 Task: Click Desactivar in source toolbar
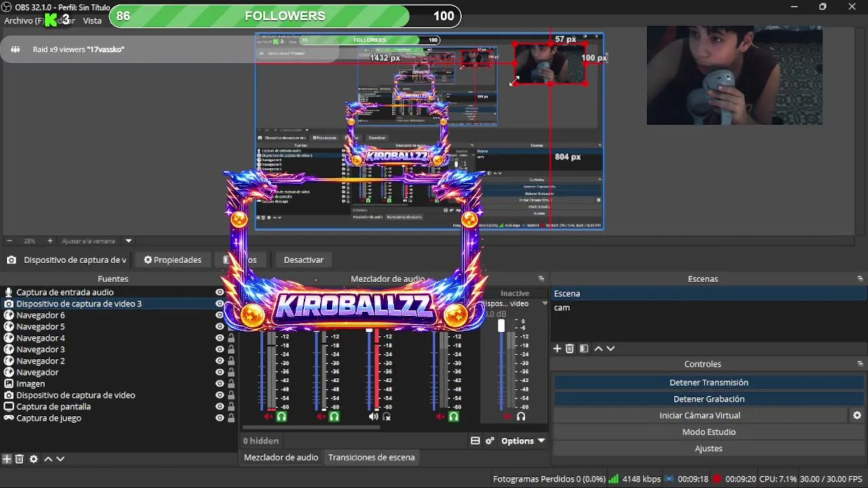click(x=303, y=260)
